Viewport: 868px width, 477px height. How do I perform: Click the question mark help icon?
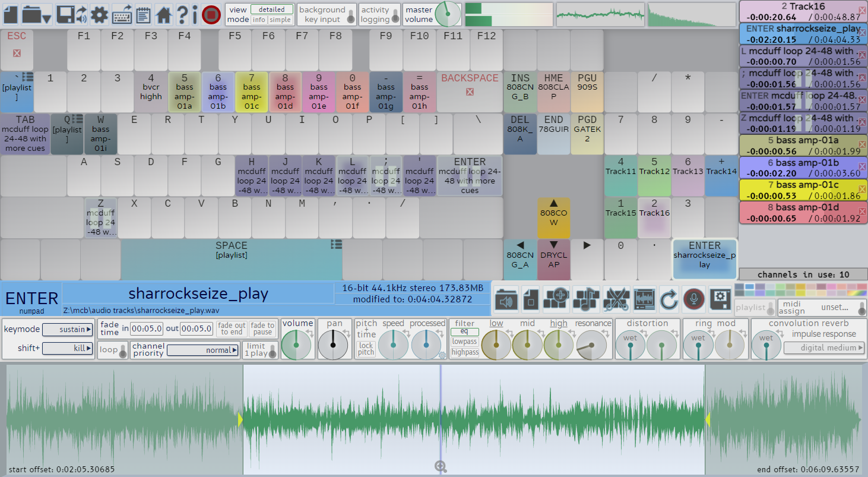(183, 14)
